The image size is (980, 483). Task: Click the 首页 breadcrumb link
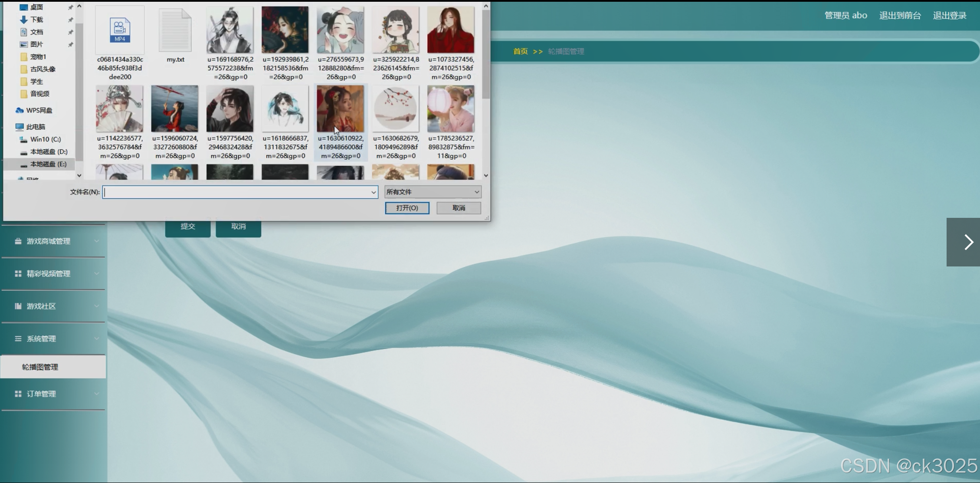(x=520, y=51)
